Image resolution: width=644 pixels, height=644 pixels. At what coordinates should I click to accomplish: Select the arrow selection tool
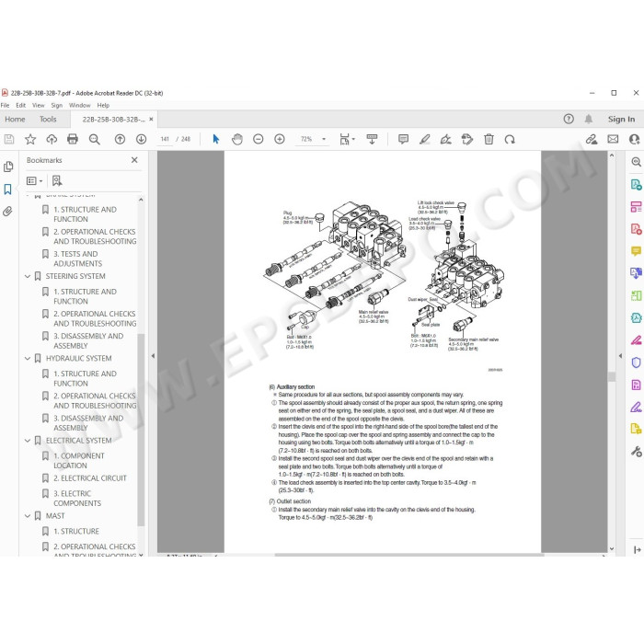click(x=216, y=139)
